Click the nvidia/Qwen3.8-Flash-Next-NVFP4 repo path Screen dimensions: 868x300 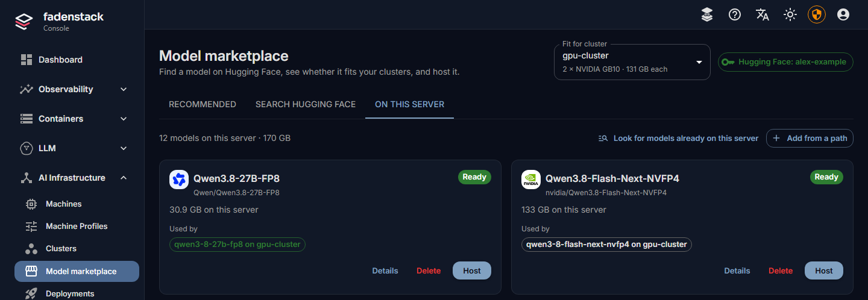tap(606, 193)
